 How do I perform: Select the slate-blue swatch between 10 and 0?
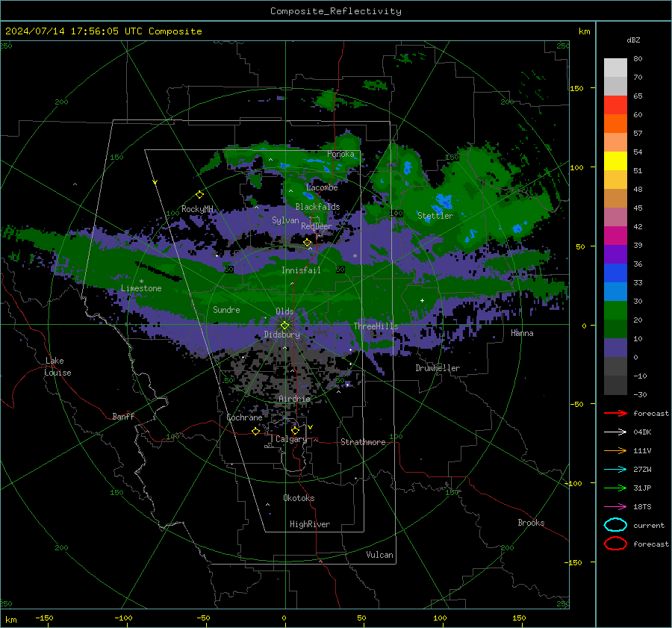(x=615, y=348)
